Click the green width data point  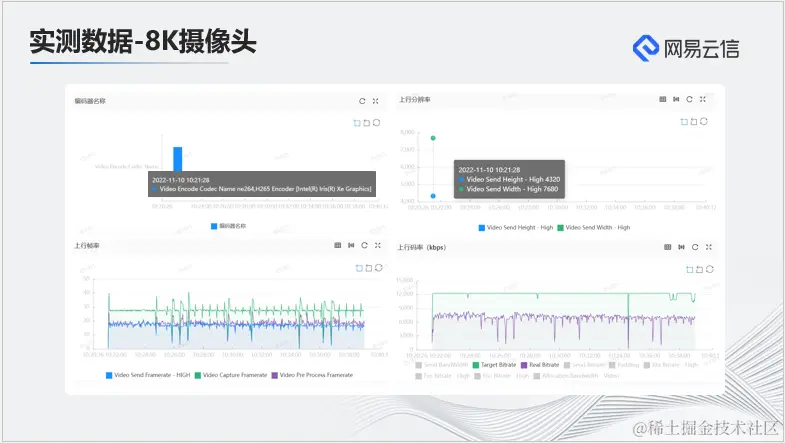433,138
